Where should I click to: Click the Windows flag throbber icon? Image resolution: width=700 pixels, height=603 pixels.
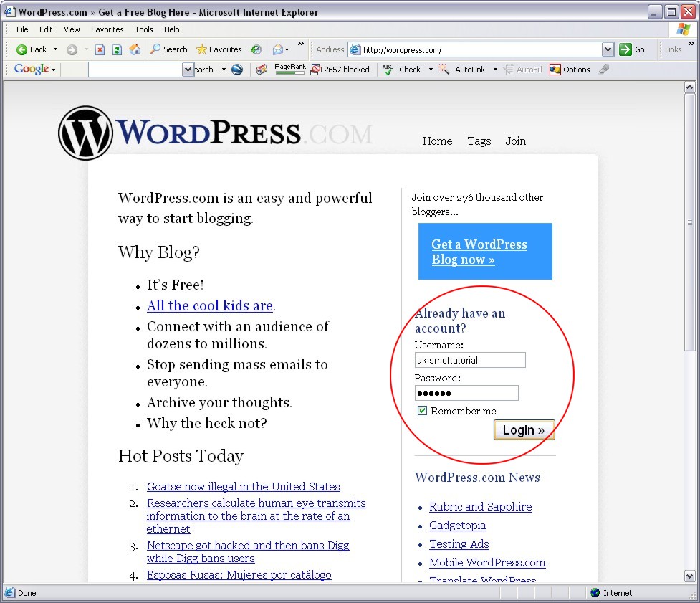pos(683,29)
